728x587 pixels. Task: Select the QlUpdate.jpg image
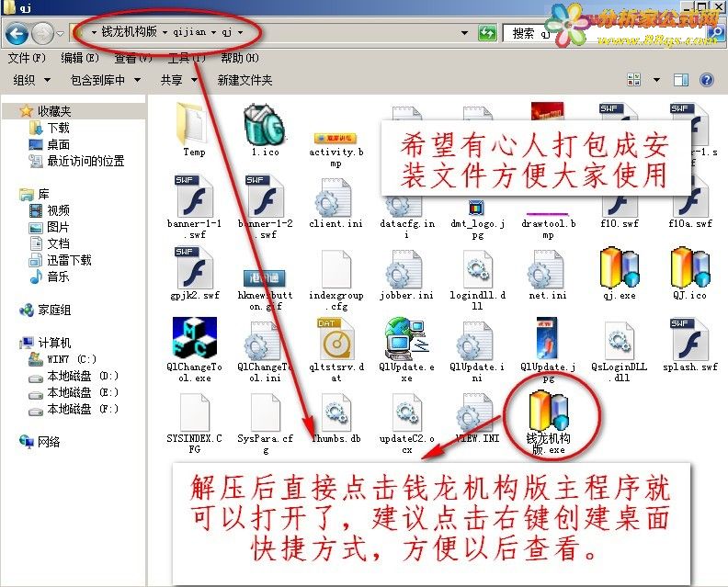pyautogui.click(x=549, y=350)
